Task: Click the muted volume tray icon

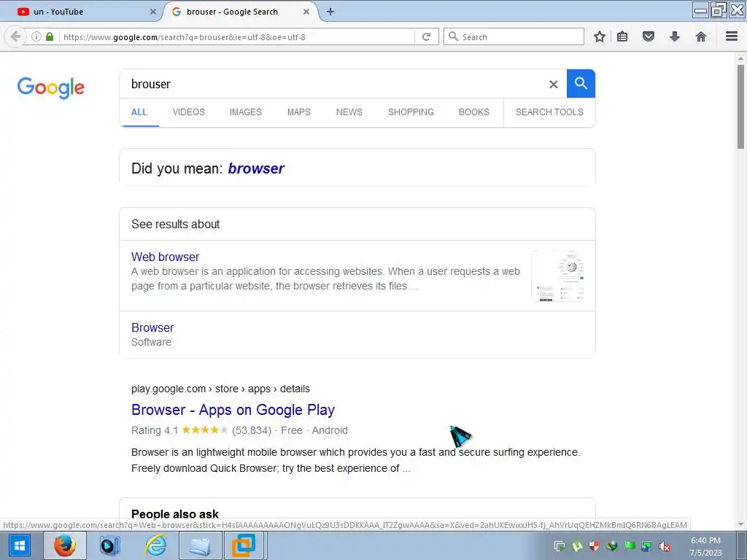Action: coord(665,546)
